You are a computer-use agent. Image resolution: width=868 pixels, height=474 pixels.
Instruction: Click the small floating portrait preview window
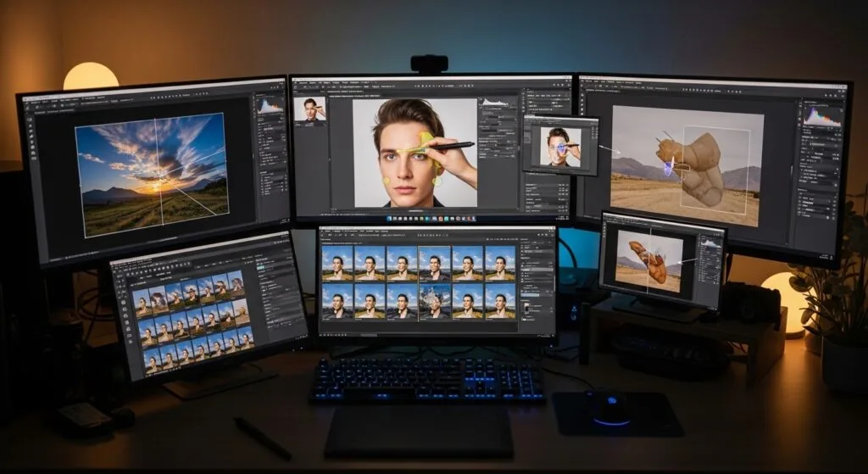(x=560, y=146)
